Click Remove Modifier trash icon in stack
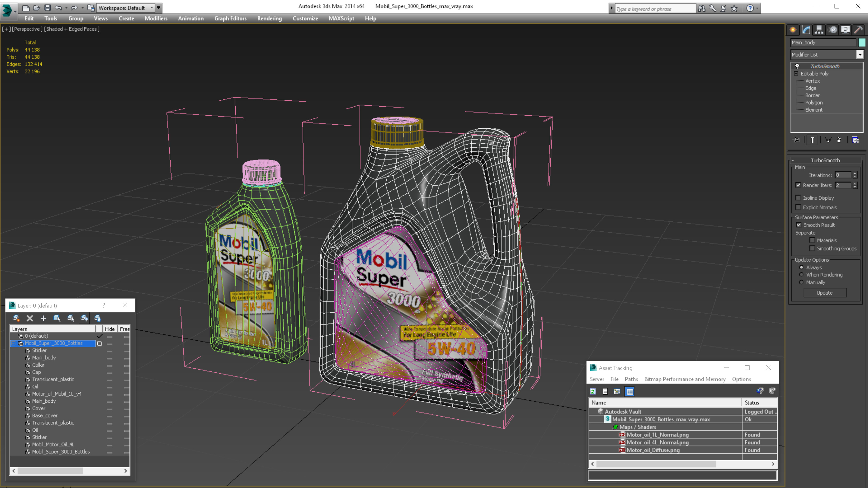Screen dimensions: 868x488 point(839,140)
